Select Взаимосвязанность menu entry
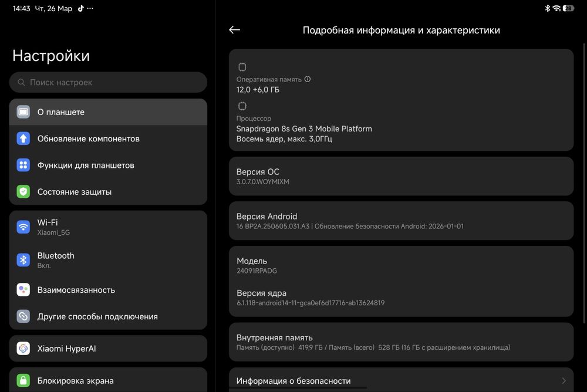The height and width of the screenshot is (392, 587). [76, 290]
